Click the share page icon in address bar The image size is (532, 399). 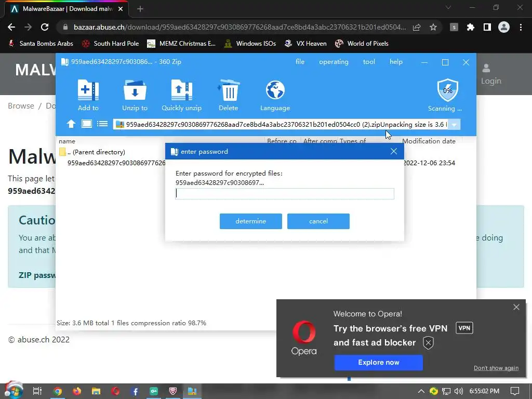point(417,27)
